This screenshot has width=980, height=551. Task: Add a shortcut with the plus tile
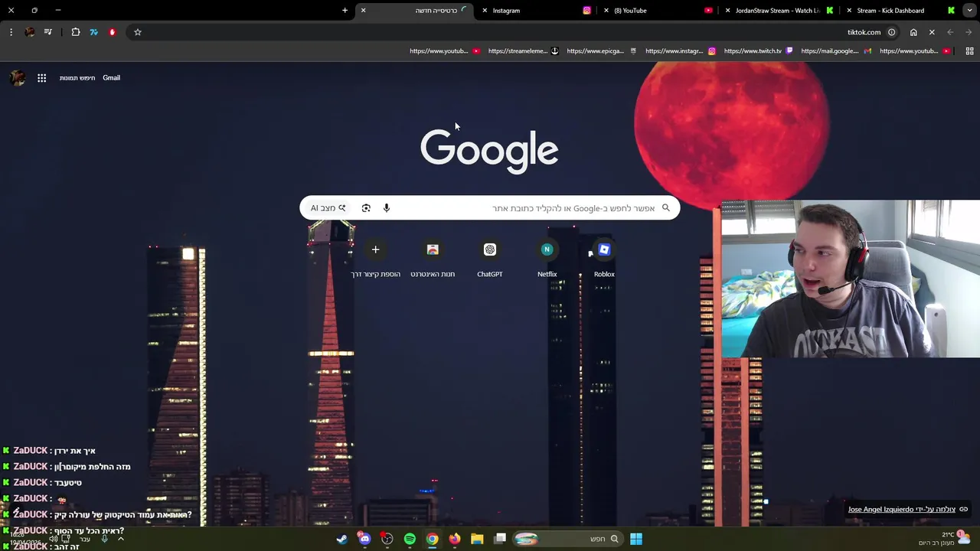click(x=375, y=259)
